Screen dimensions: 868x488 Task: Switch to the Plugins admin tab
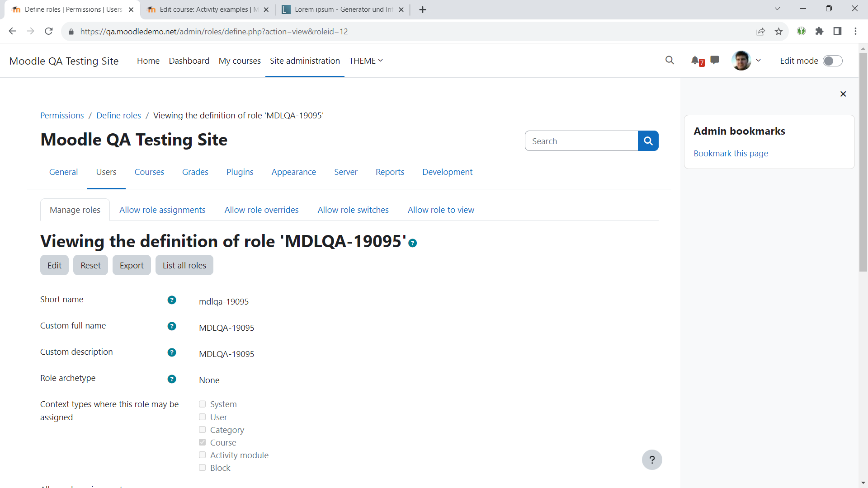(x=240, y=172)
